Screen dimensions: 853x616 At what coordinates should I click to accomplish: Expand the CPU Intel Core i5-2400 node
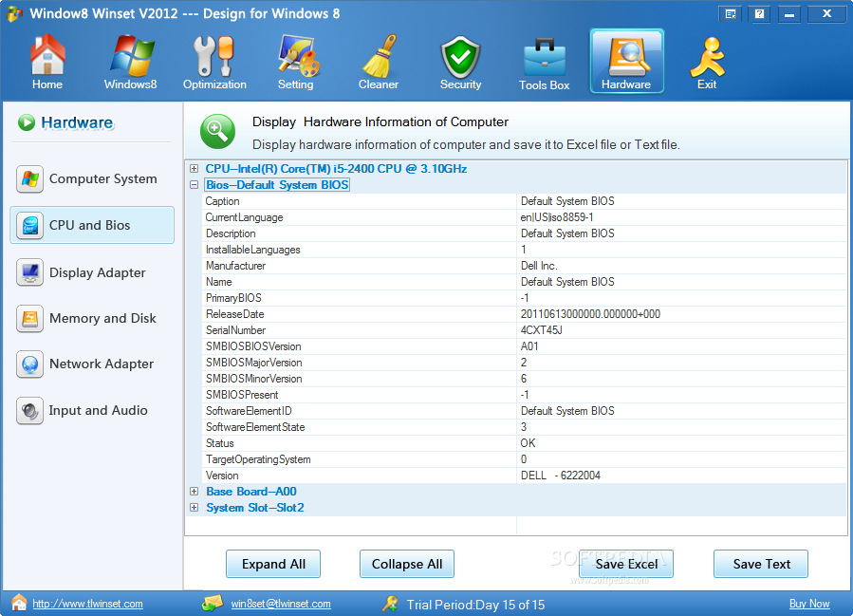click(194, 169)
